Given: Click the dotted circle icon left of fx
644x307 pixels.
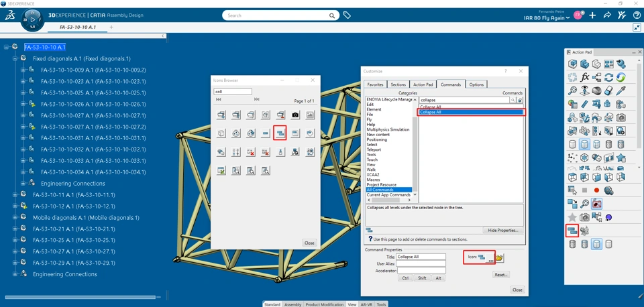Looking at the screenshot, I should click(x=572, y=77).
